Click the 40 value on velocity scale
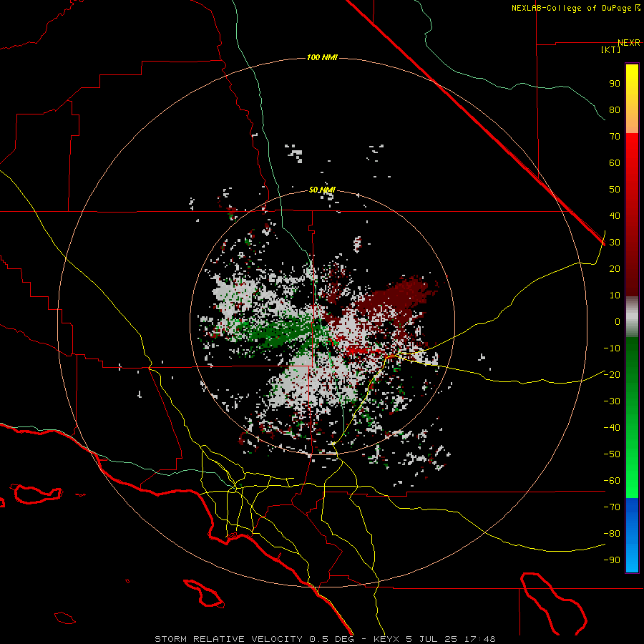 [x=615, y=216]
